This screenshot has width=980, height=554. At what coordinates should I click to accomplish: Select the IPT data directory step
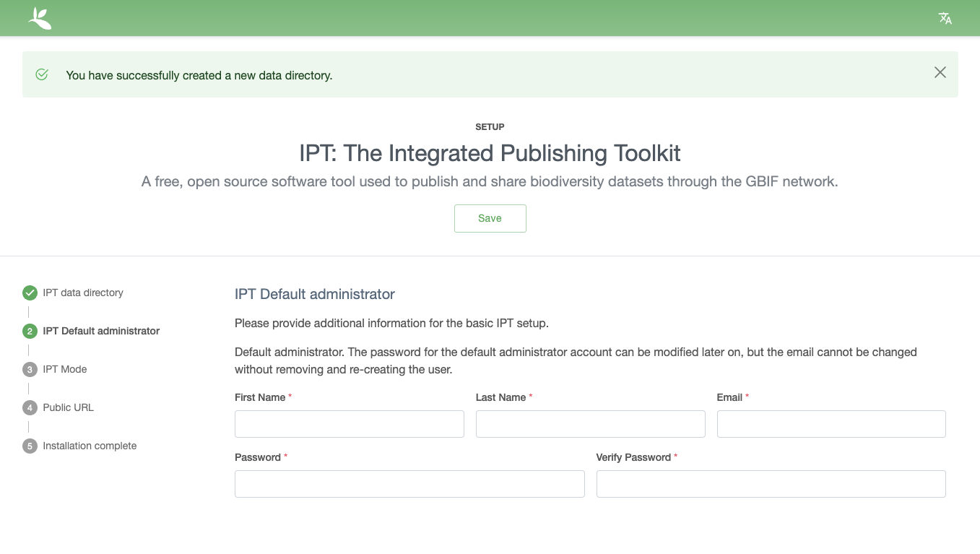83,293
